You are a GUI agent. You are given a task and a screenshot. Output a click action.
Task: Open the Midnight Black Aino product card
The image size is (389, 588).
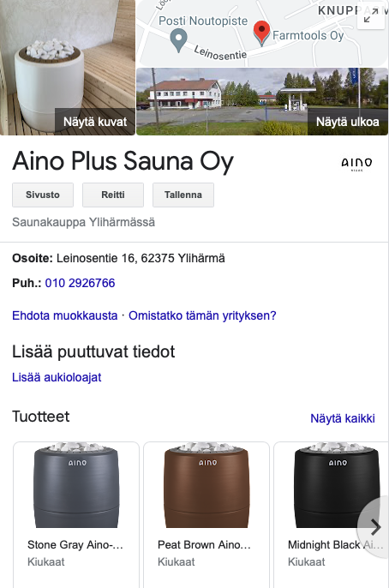(332, 515)
